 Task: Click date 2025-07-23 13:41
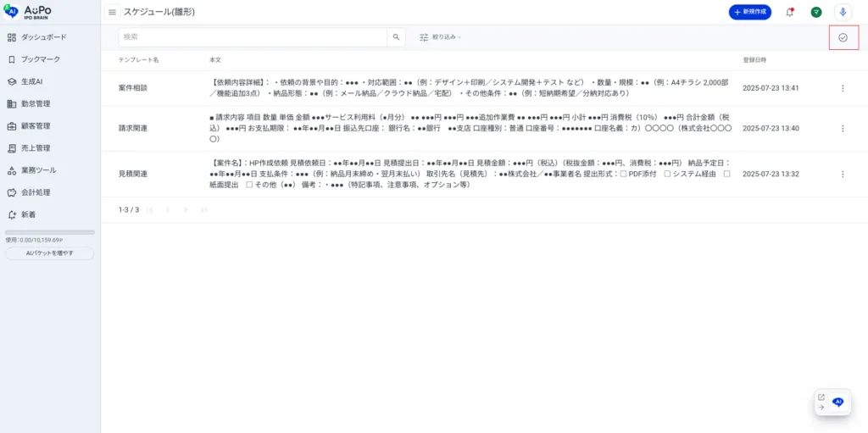(x=771, y=88)
